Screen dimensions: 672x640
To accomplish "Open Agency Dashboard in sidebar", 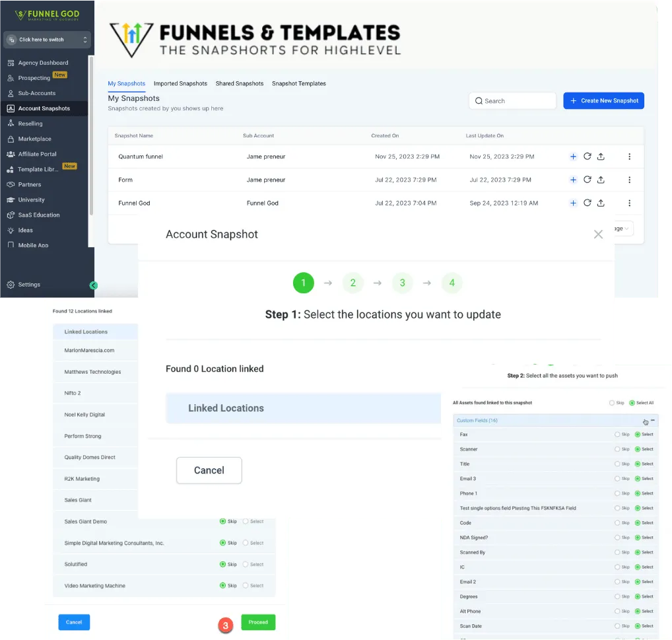I will coord(44,63).
